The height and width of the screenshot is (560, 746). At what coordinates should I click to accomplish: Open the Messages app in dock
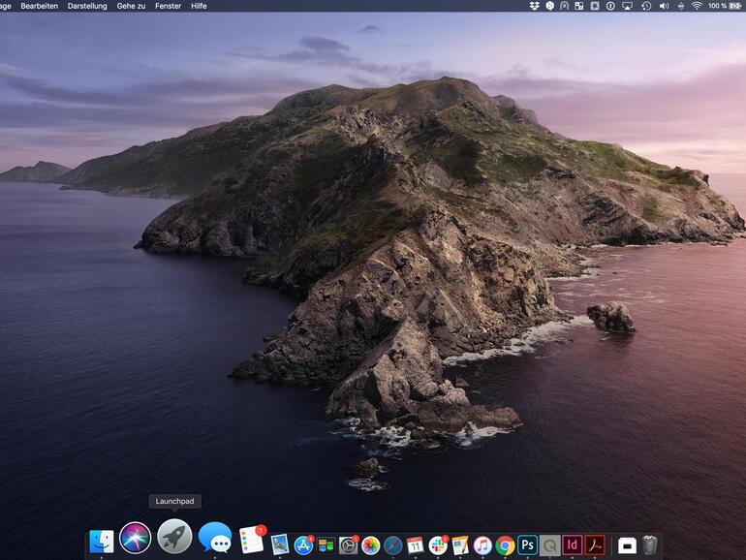pos(214,538)
